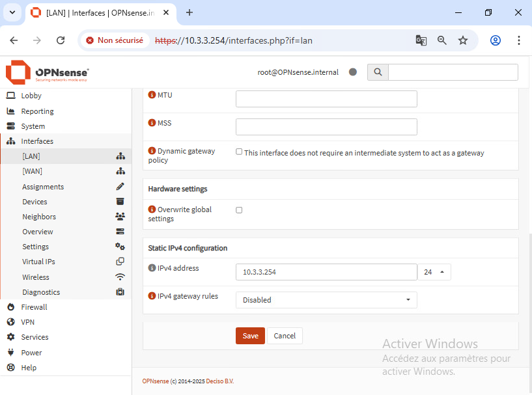Open the Deciso B.V. link

click(x=220, y=381)
